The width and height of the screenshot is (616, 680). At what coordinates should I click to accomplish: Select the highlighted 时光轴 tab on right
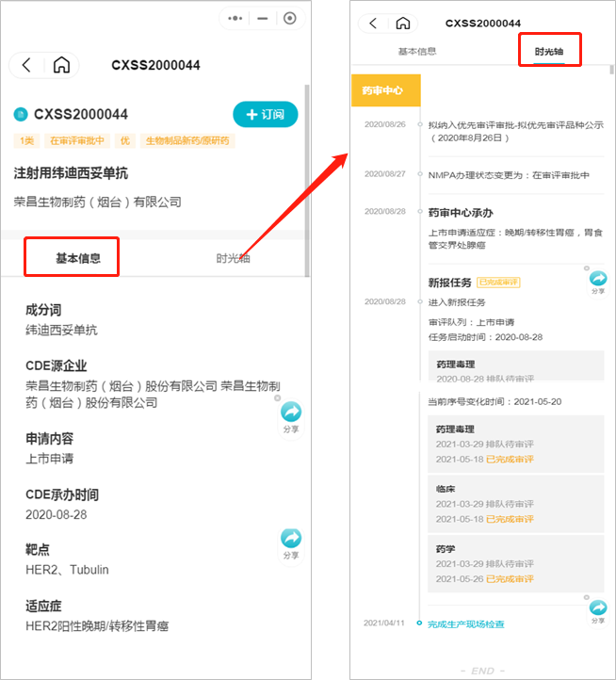(x=549, y=52)
